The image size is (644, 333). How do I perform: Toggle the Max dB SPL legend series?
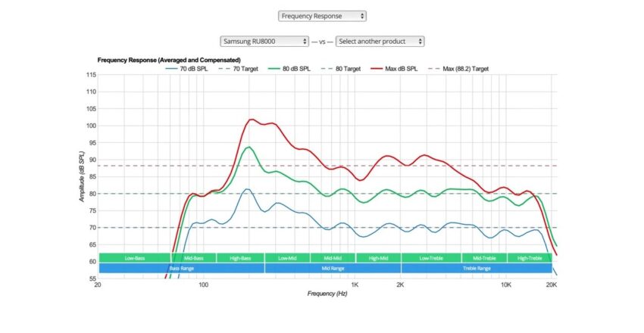(394, 69)
